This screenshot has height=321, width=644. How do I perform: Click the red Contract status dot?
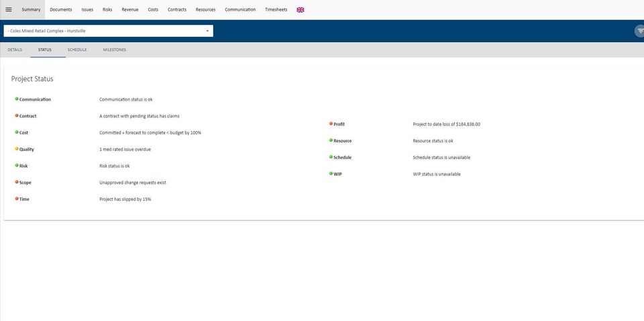(x=17, y=116)
